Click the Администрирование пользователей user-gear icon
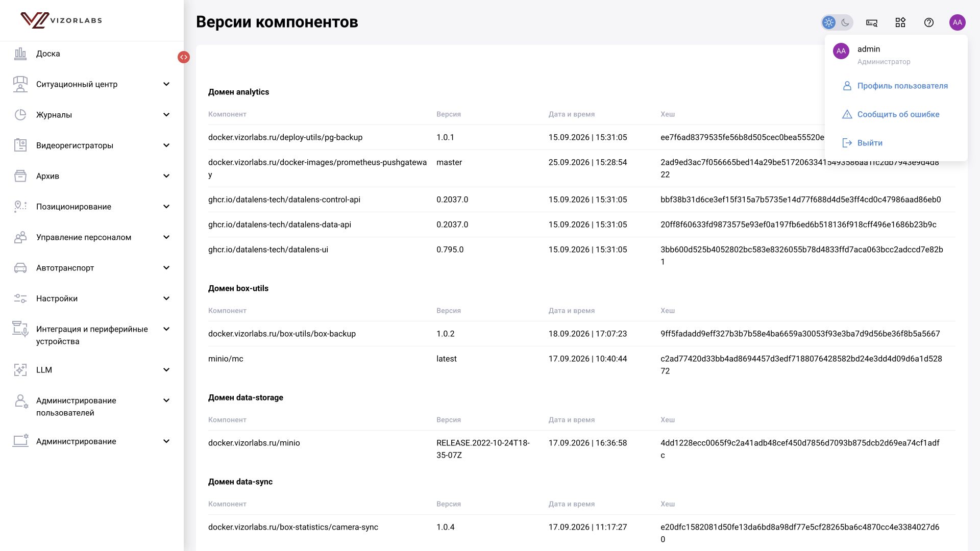 pos(21,402)
